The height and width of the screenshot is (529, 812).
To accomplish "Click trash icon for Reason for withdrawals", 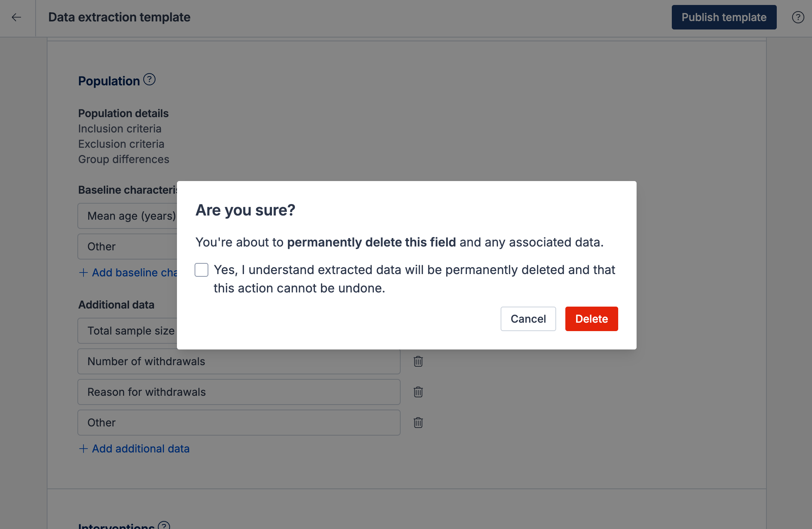I will (x=418, y=392).
